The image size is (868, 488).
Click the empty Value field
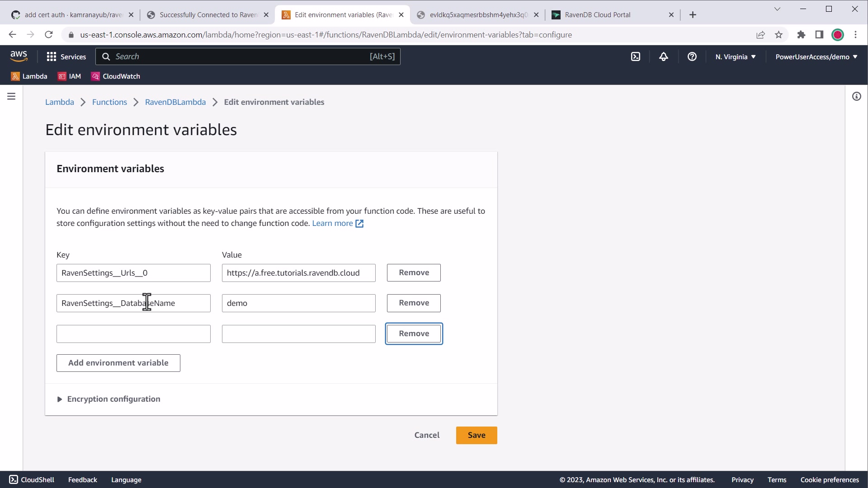[298, 334]
